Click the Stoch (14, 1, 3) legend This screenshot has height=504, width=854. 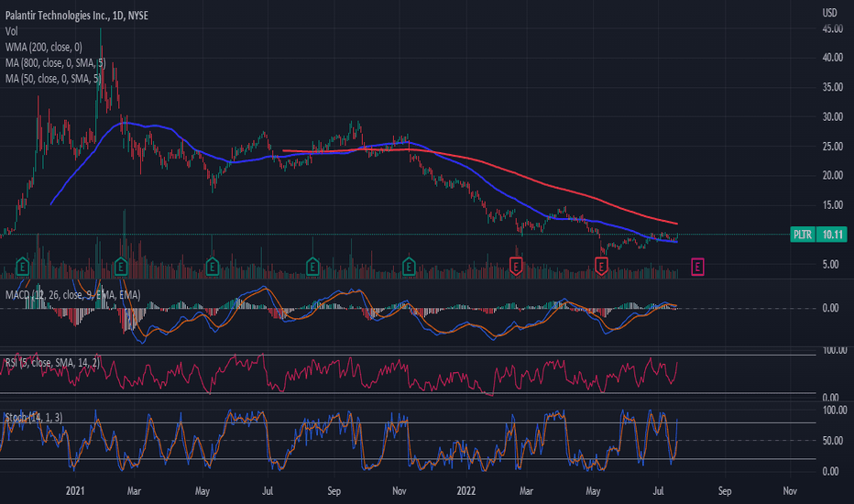34,417
